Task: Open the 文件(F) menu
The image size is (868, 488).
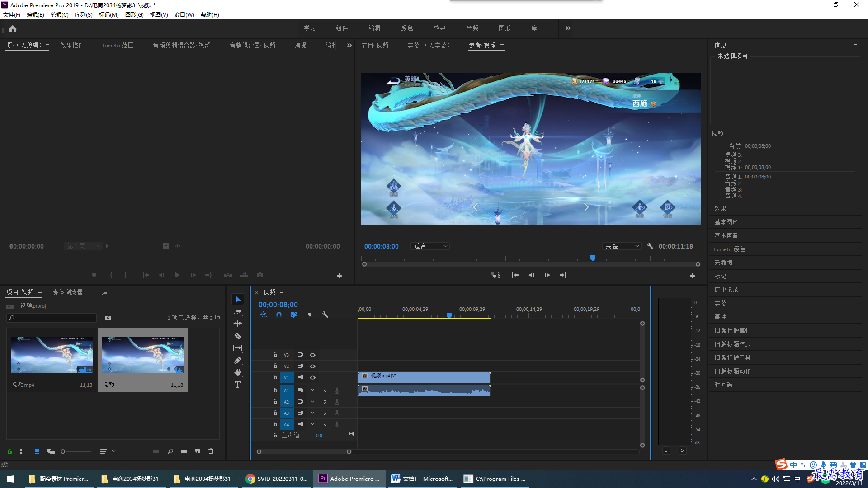Action: tap(12, 15)
